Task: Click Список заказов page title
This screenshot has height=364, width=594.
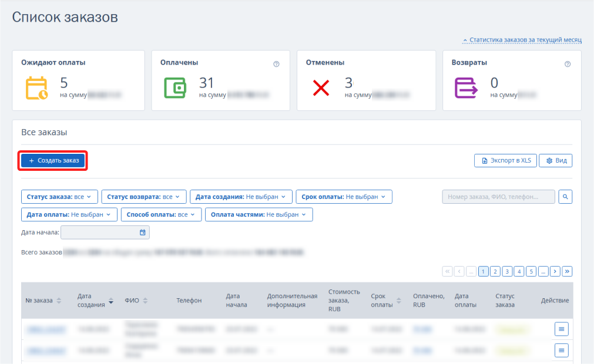Action: 65,17
